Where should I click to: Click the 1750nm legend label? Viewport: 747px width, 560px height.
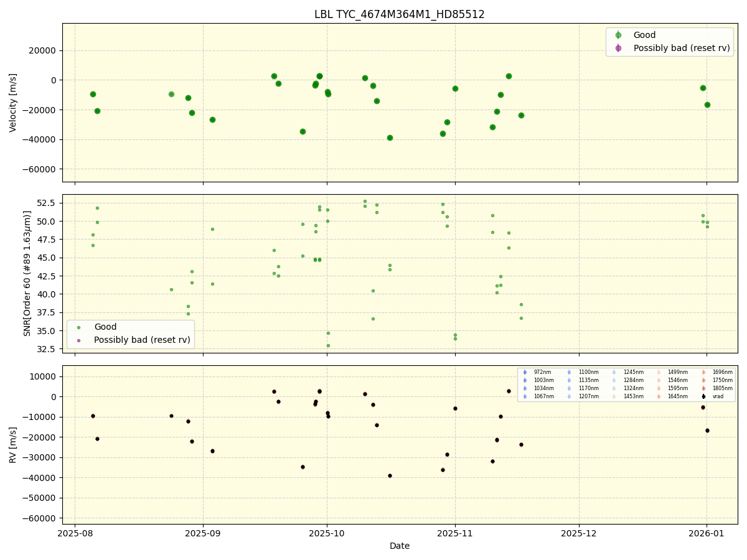[723, 380]
